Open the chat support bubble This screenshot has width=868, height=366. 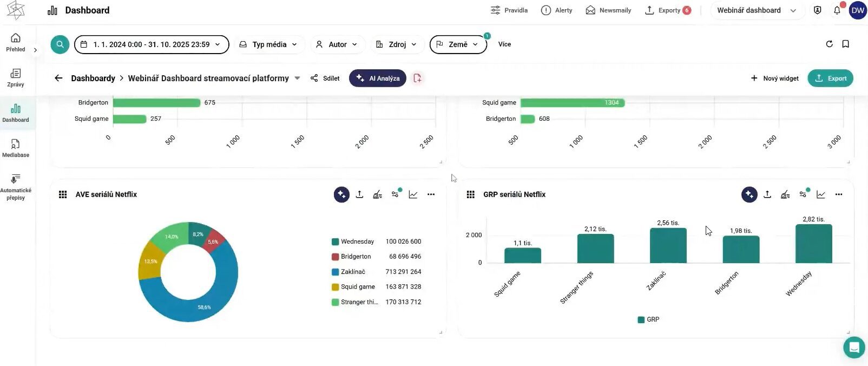click(854, 348)
